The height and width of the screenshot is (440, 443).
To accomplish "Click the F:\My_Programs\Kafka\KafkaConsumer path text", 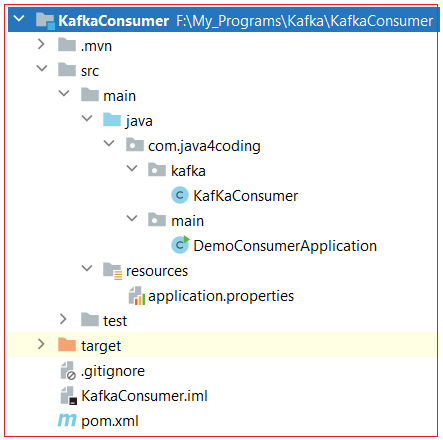I will tap(304, 21).
